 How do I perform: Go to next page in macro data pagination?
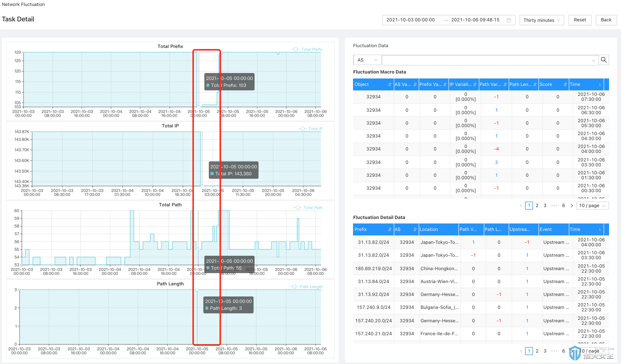pos(572,206)
